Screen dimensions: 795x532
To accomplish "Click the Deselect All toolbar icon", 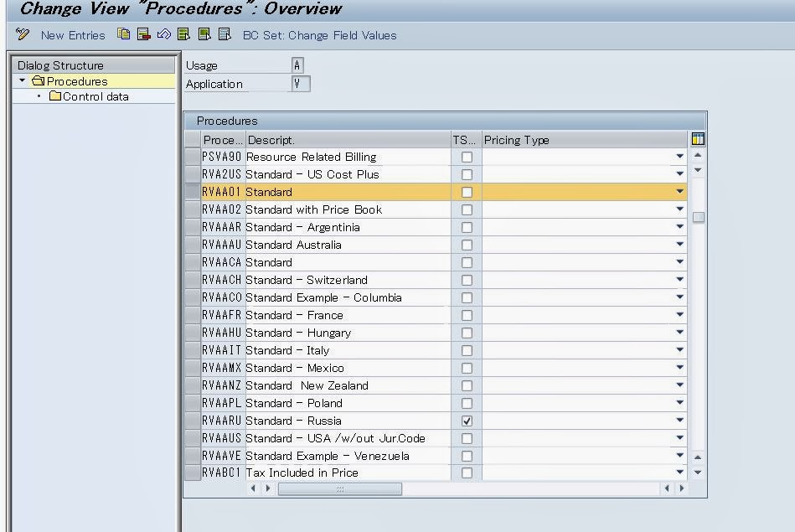I will pos(225,34).
